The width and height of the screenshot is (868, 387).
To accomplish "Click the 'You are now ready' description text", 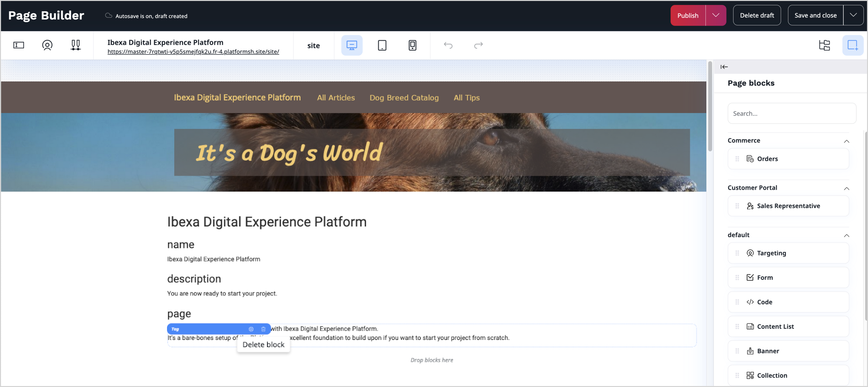I will pos(222,293).
